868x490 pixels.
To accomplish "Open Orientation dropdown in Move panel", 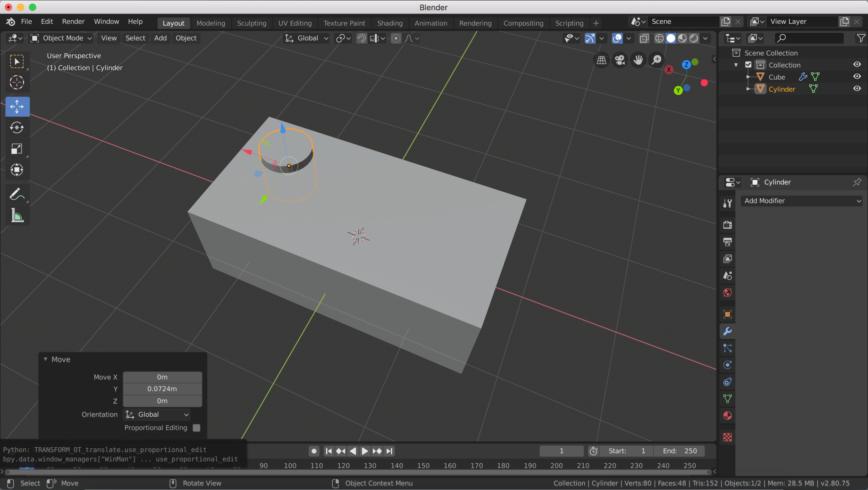I will 157,414.
